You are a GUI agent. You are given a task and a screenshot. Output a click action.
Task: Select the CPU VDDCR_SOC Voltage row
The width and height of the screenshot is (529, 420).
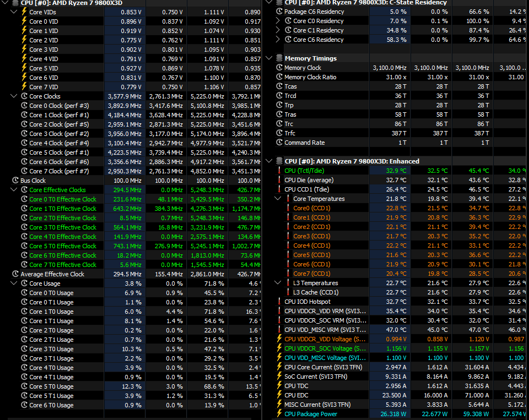pos(397,348)
